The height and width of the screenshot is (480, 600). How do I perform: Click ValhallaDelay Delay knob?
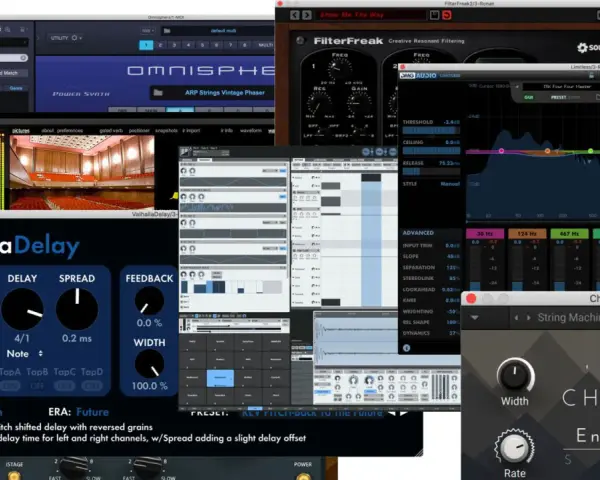click(x=22, y=309)
